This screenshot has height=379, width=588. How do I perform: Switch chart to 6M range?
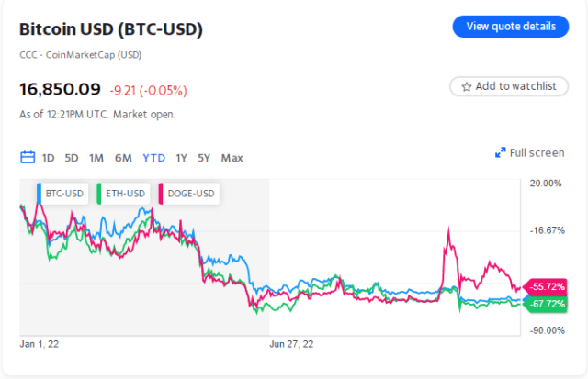[123, 158]
